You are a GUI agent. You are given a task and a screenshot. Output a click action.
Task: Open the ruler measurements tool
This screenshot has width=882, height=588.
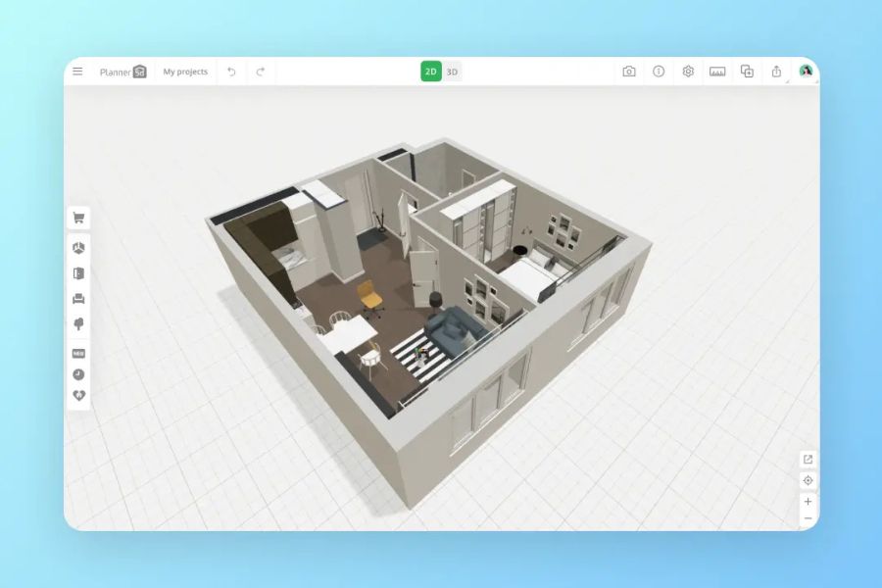[718, 72]
